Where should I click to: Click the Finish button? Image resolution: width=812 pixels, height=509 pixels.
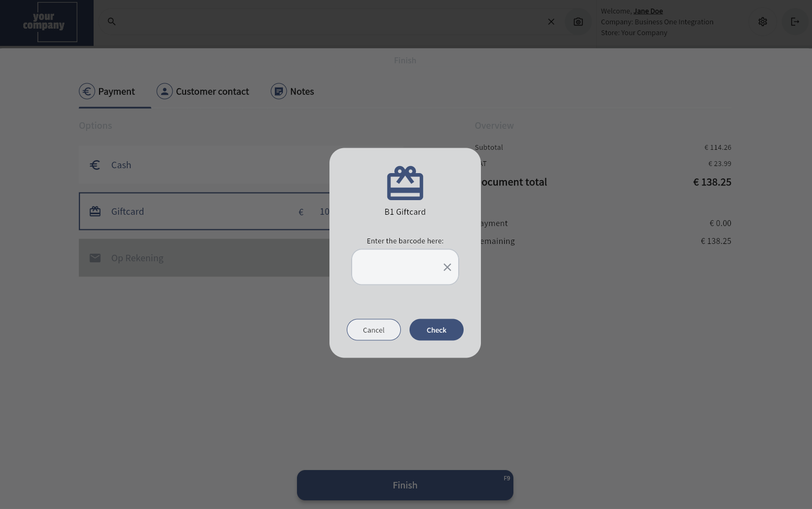tap(405, 485)
